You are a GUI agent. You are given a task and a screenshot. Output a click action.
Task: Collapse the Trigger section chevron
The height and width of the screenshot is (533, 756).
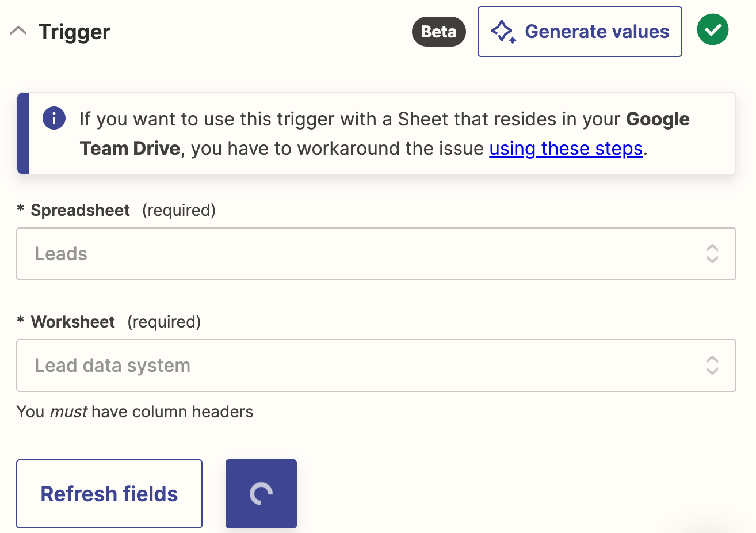coord(18,31)
